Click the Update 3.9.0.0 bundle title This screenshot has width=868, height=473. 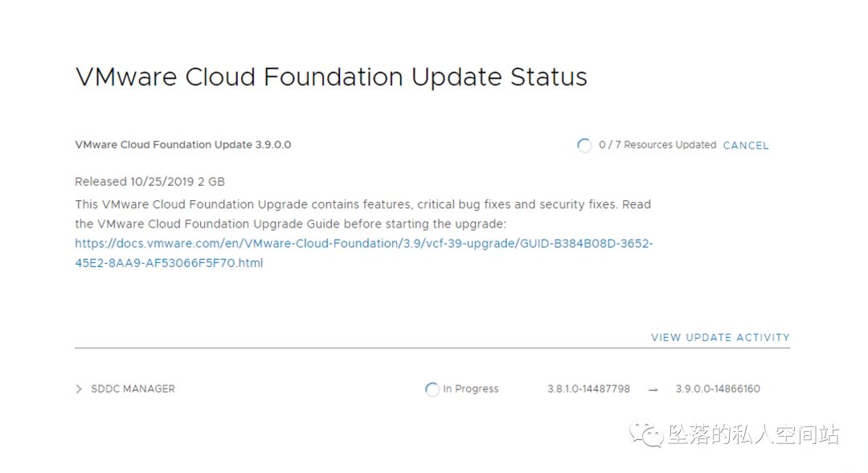[x=182, y=145]
